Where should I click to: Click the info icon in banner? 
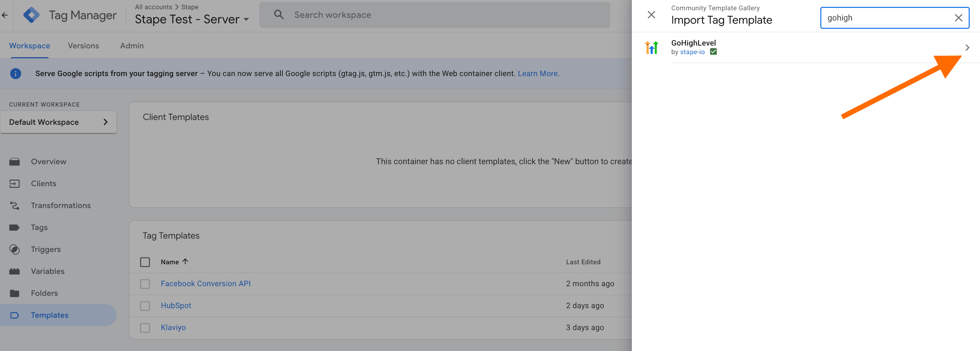click(x=16, y=73)
